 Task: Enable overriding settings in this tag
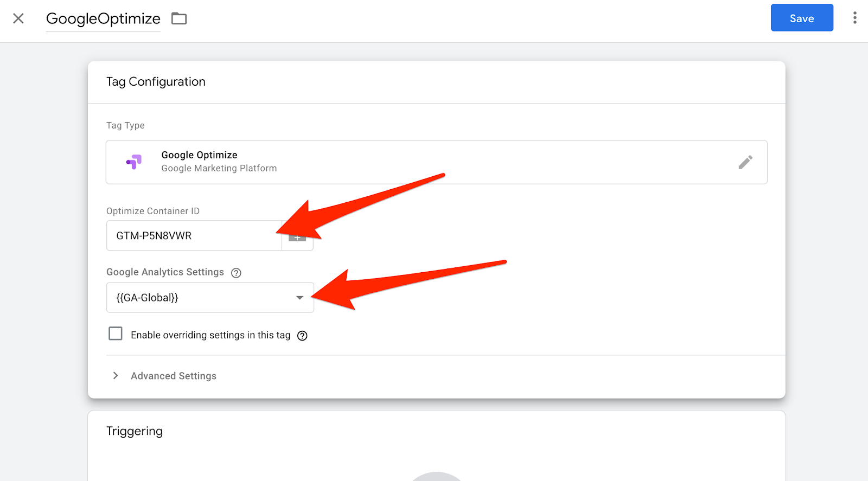pyautogui.click(x=116, y=334)
